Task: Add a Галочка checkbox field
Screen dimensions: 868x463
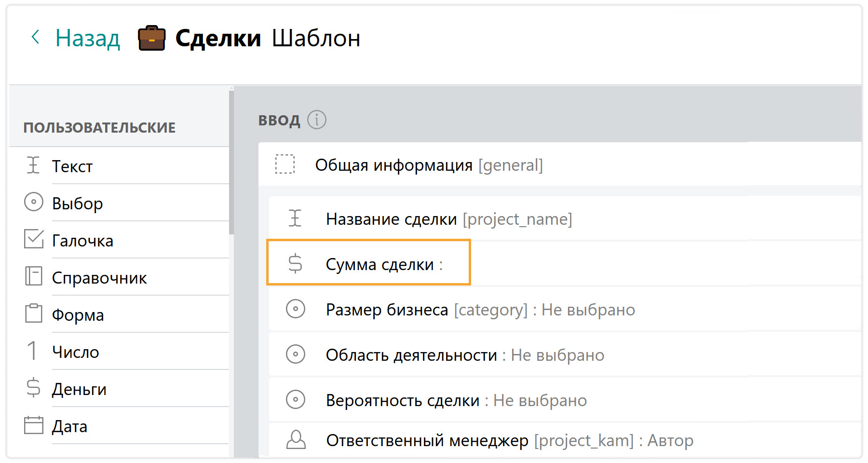Action: pyautogui.click(x=82, y=240)
